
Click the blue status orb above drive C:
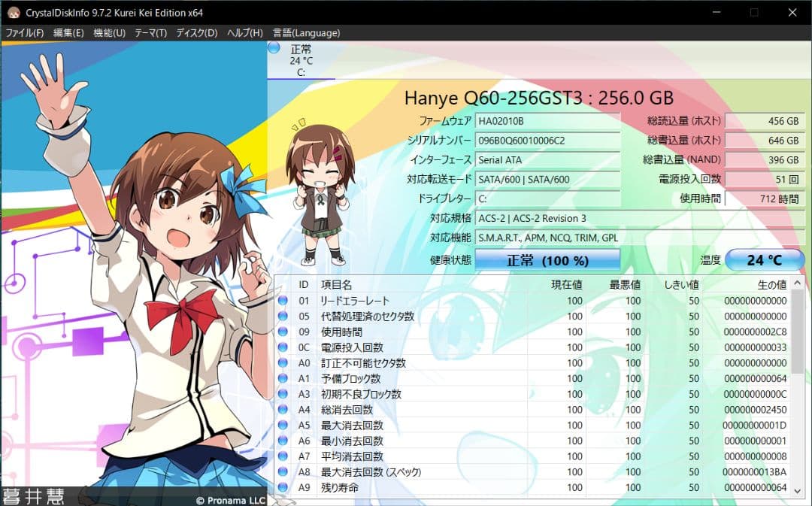pyautogui.click(x=274, y=48)
